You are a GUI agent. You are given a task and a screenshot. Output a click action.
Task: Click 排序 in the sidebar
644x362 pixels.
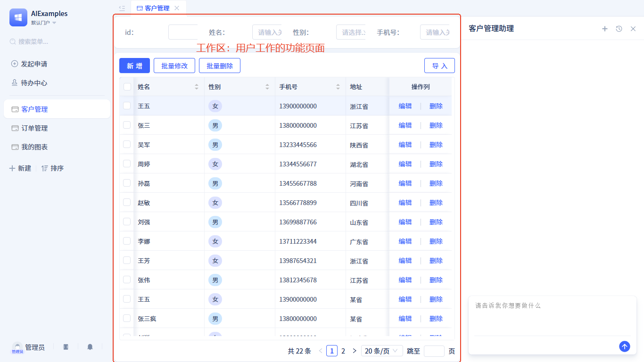point(52,168)
